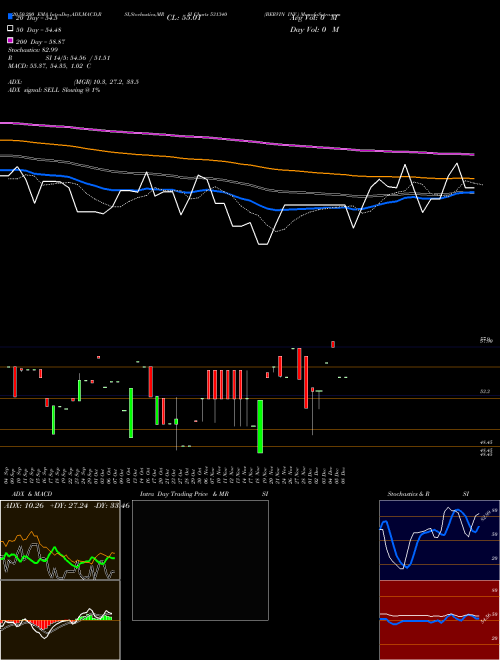This screenshot has width=500, height=660.
Task: Select the '200 Day - 58.87' legend text
Action: pyautogui.click(x=40, y=42)
